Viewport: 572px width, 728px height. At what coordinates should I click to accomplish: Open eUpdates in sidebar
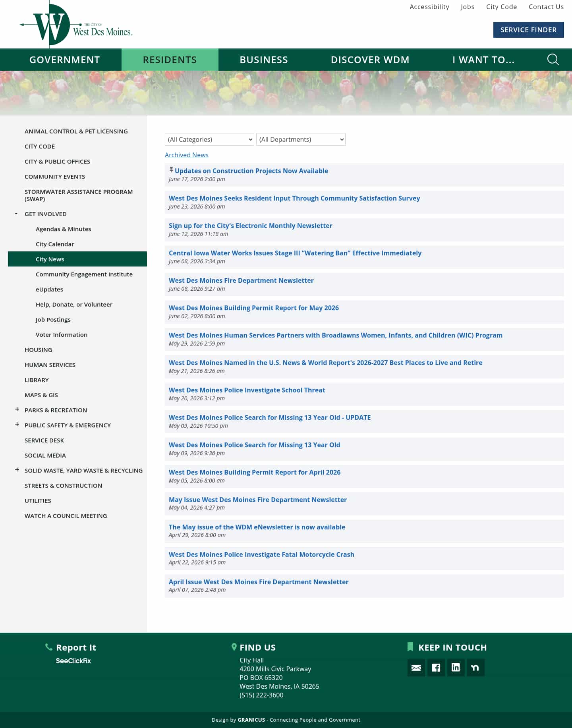coord(49,290)
